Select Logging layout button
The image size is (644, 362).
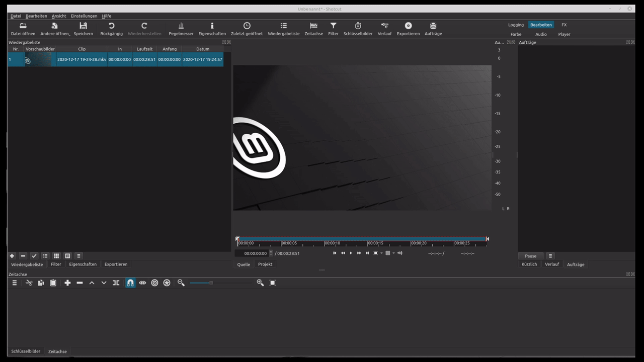point(516,25)
